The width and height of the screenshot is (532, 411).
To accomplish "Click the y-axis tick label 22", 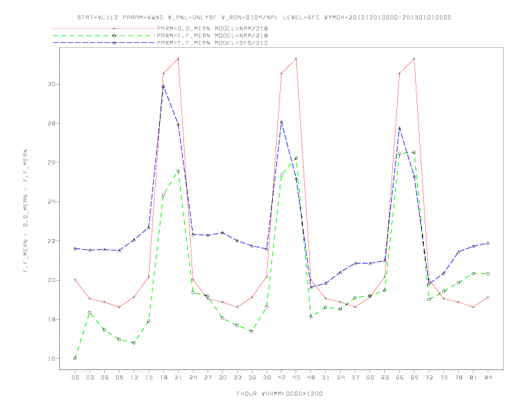I will [x=52, y=241].
